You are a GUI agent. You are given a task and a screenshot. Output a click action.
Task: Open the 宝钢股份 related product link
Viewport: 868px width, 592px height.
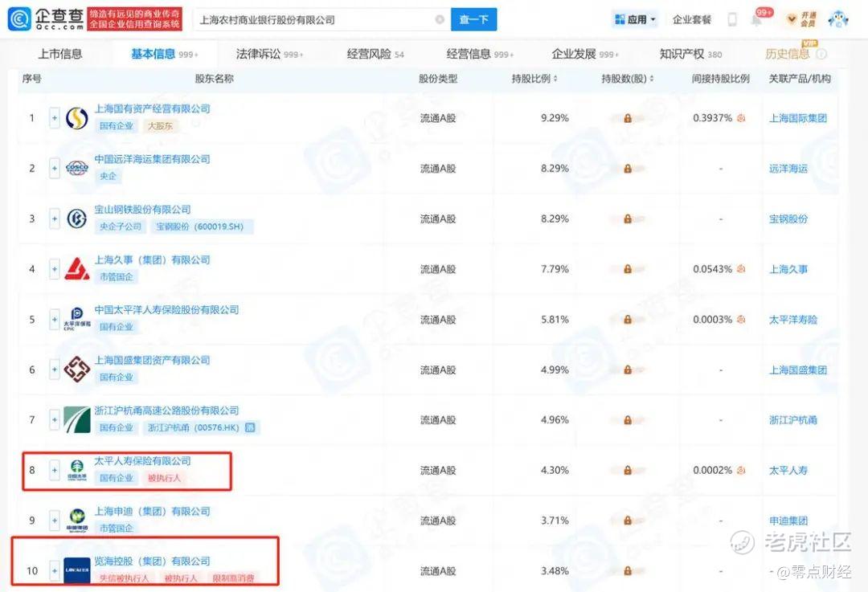point(788,219)
